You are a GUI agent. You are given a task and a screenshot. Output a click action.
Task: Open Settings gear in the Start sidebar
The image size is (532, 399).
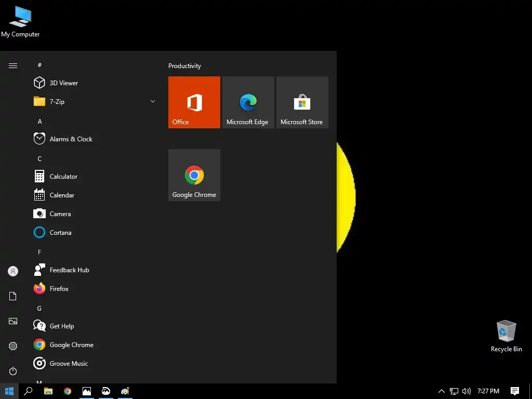pyautogui.click(x=13, y=346)
